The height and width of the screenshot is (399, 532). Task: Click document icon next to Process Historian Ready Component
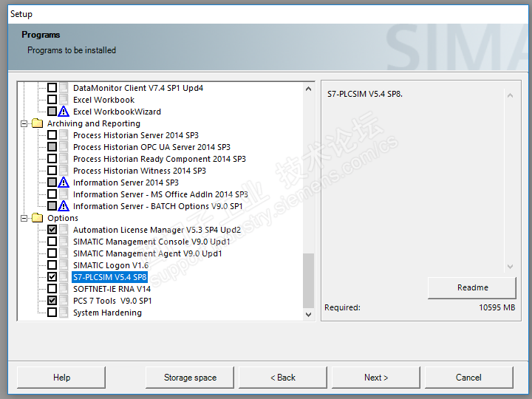click(64, 158)
